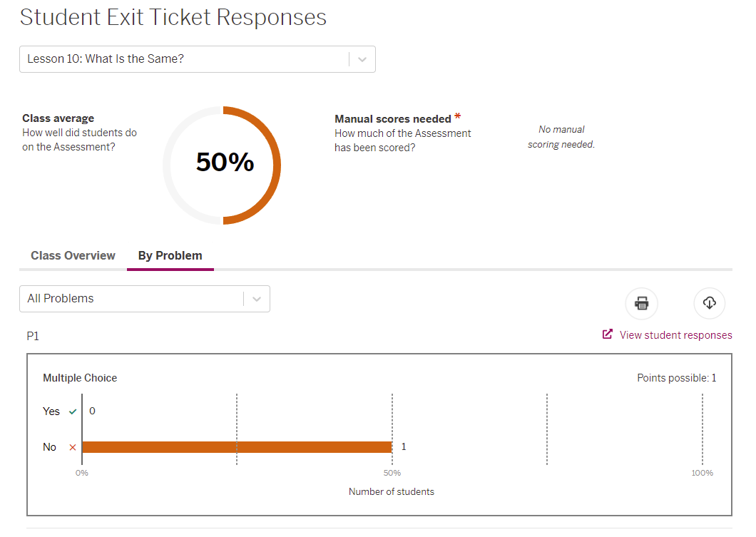Image resolution: width=756 pixels, height=537 pixels.
Task: Click the 50% class average progress ring
Action: click(x=223, y=165)
